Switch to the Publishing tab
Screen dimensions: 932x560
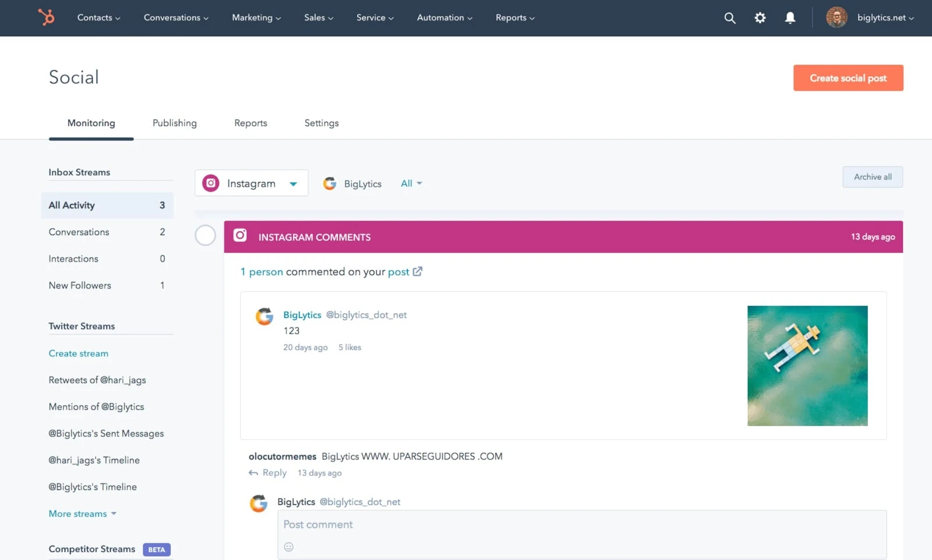pos(174,123)
